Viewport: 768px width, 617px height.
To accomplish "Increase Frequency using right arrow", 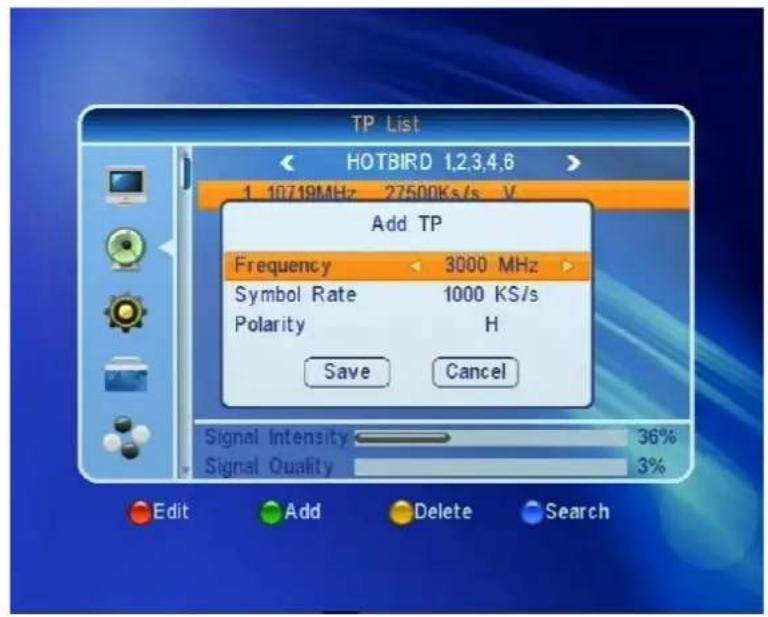I will click(x=568, y=266).
